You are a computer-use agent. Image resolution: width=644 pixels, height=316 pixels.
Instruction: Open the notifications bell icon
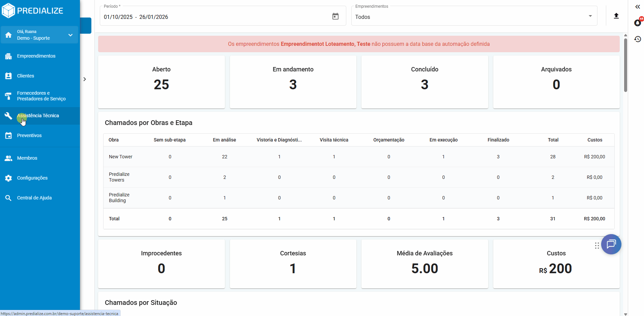[637, 23]
